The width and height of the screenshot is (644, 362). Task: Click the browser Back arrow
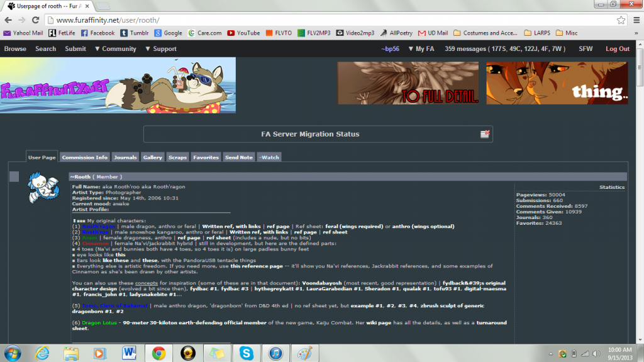pyautogui.click(x=8, y=20)
